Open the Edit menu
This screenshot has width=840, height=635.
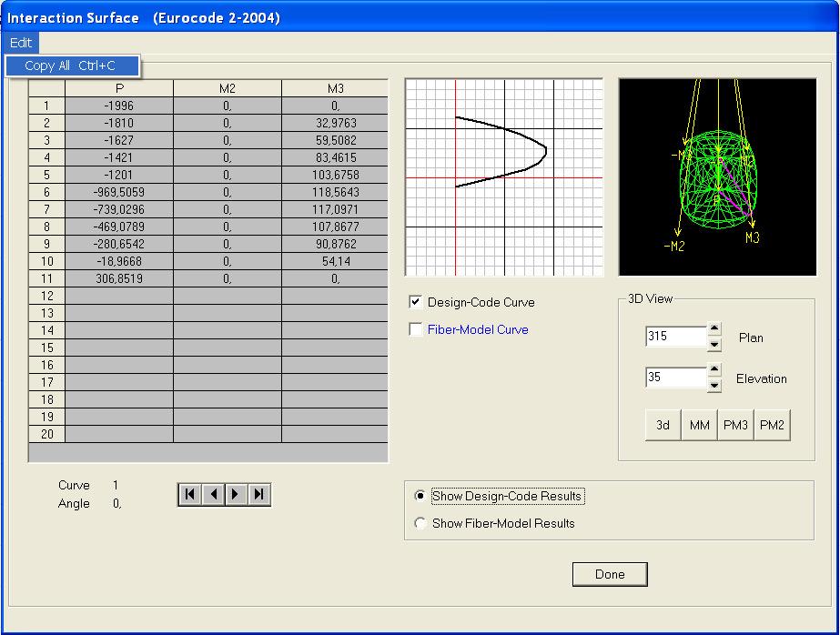(21, 42)
